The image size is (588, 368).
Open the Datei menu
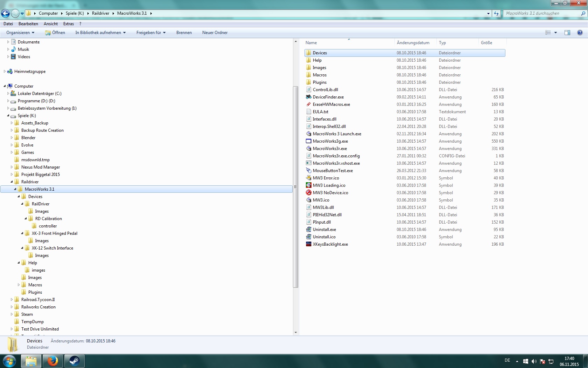(8, 24)
